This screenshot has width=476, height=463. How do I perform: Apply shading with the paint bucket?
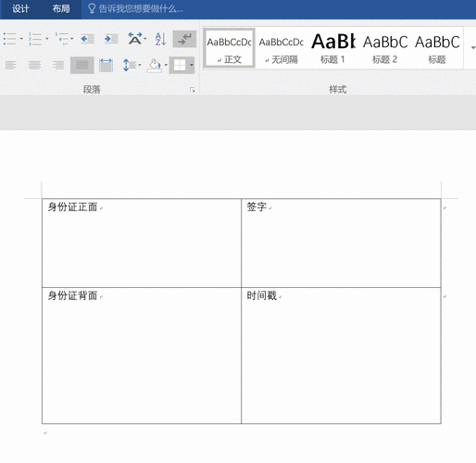click(x=155, y=65)
